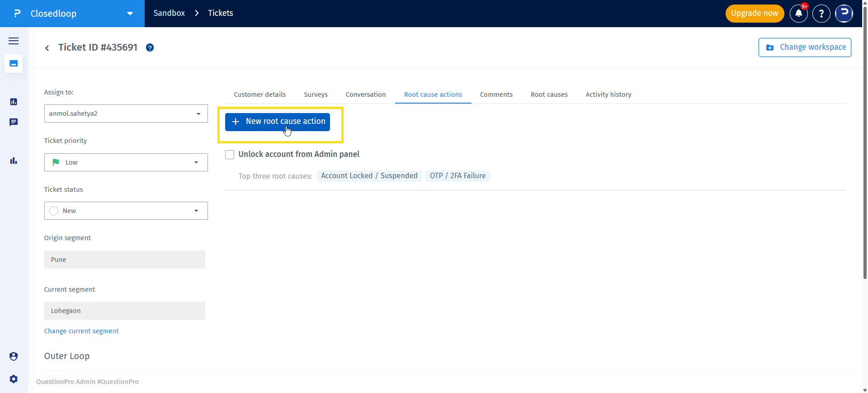This screenshot has width=868, height=393.
Task: Go back using arrow beside Ticket ID
Action: pos(47,48)
